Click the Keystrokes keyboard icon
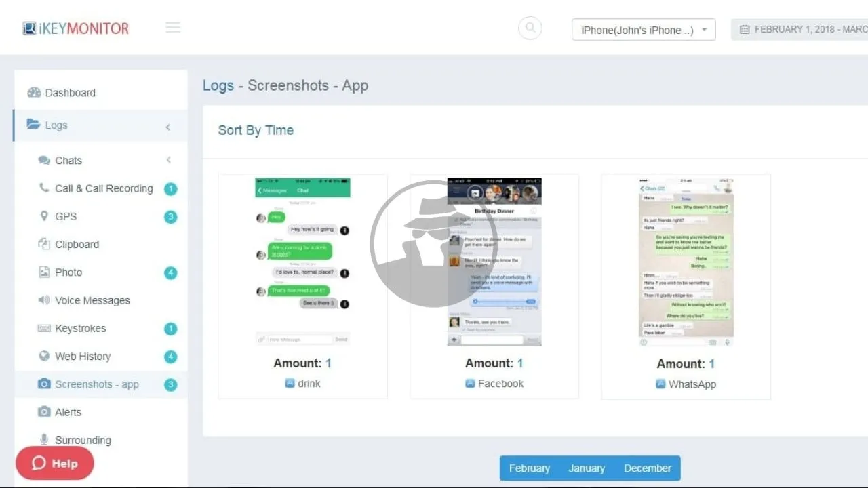Screen dimensions: 868x488 click(x=44, y=328)
